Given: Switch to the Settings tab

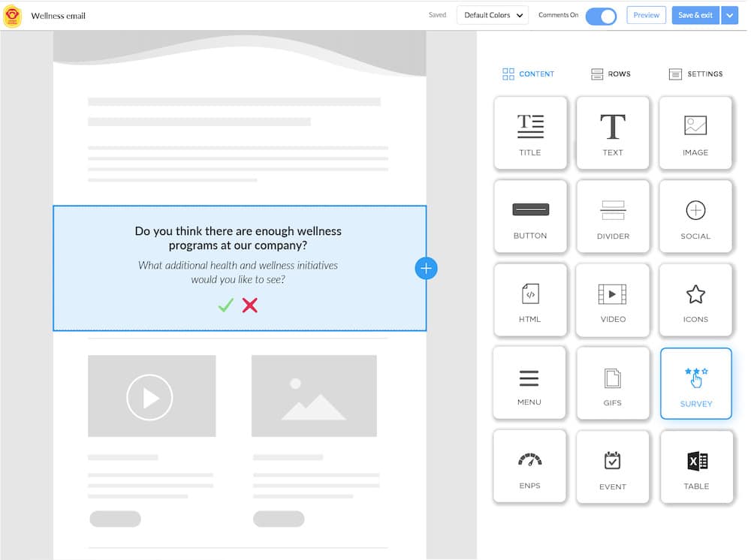Looking at the screenshot, I should tap(696, 74).
